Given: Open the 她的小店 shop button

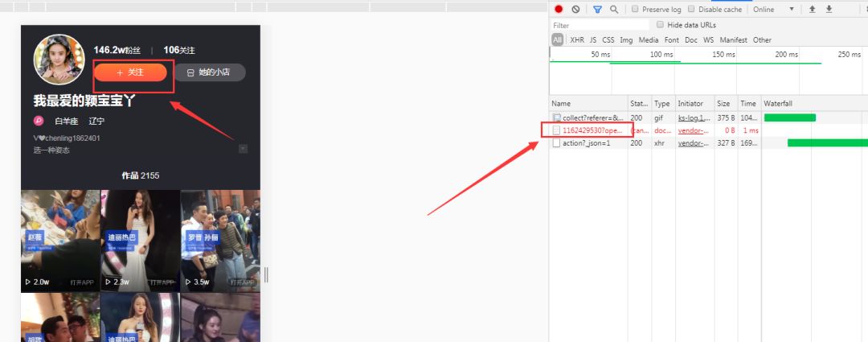Looking at the screenshot, I should pos(210,72).
